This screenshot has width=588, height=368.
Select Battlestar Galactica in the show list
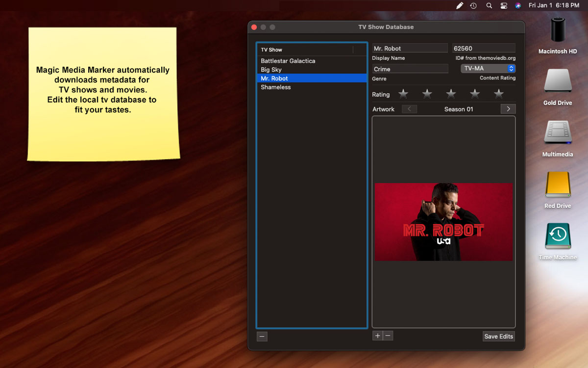point(312,61)
